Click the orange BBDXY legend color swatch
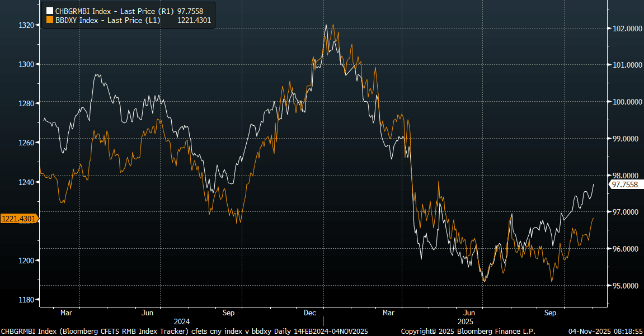This screenshot has width=644, height=336. point(50,20)
